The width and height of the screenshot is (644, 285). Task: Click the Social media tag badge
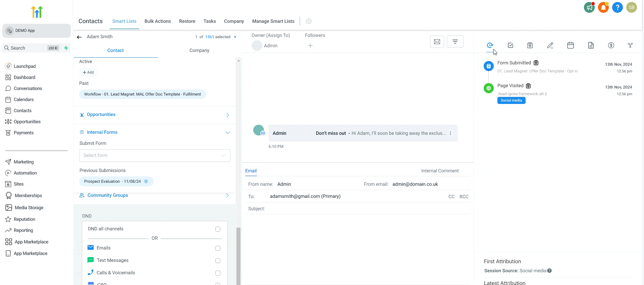point(511,100)
